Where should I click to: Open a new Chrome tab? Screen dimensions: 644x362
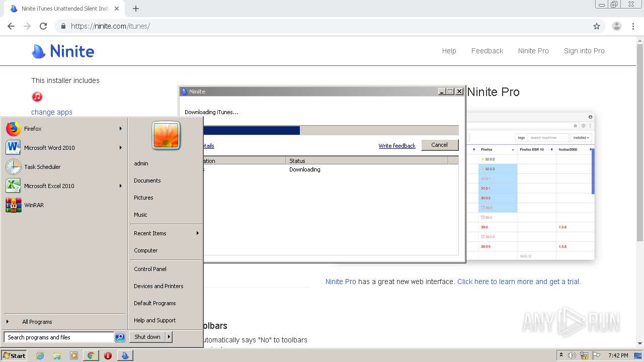coord(135,9)
